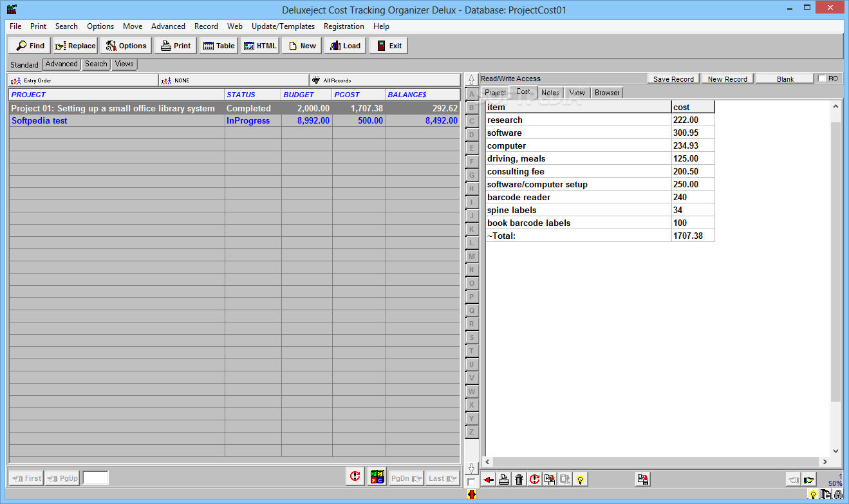This screenshot has width=849, height=504.
Task: Open the Update/Templates menu
Action: click(283, 26)
